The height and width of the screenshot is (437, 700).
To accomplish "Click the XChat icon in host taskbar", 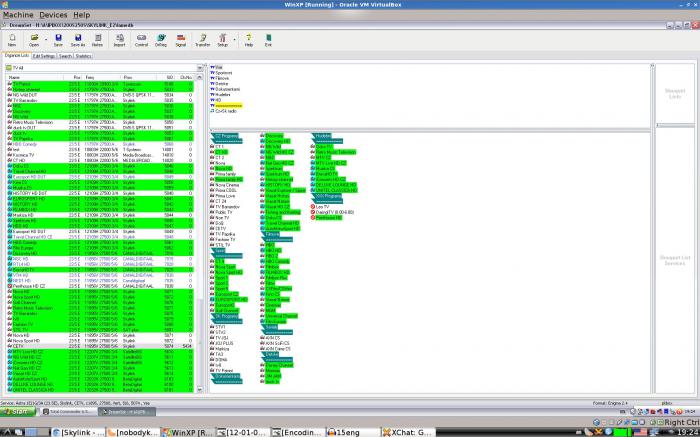I will click(387, 432).
